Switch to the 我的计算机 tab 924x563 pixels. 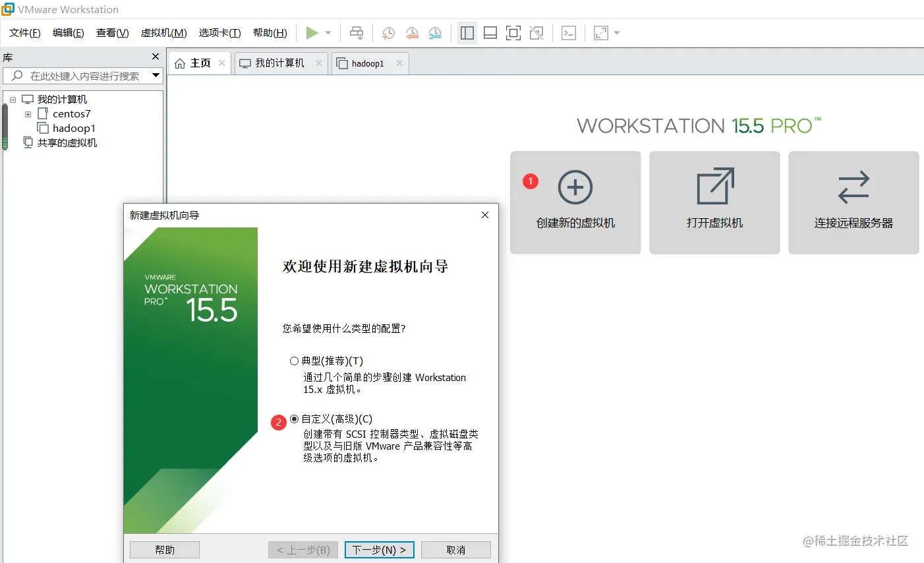280,63
